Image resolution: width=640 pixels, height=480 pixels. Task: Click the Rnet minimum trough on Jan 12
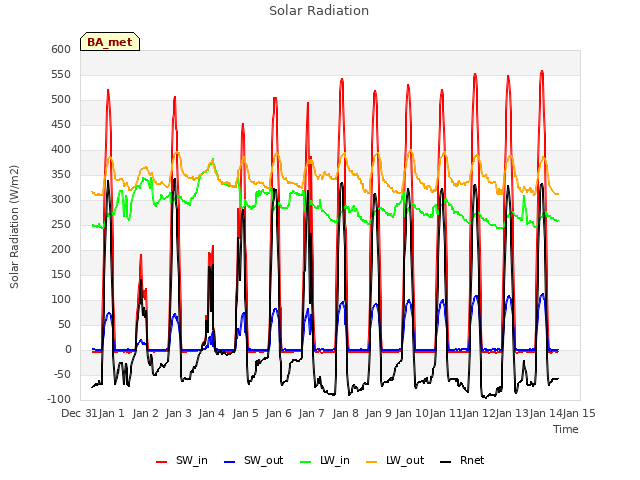coord(485,396)
